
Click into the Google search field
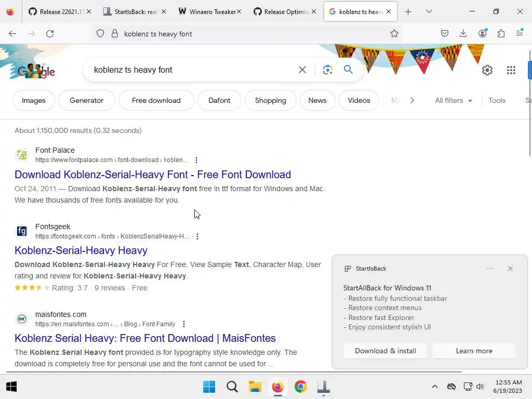(193, 70)
